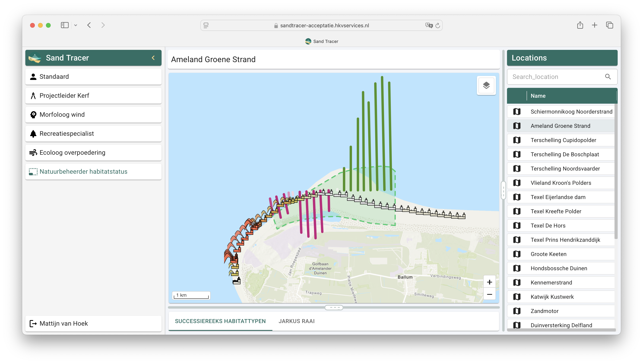
Task: Click the vertical divider handle next to Locations
Action: point(503,190)
